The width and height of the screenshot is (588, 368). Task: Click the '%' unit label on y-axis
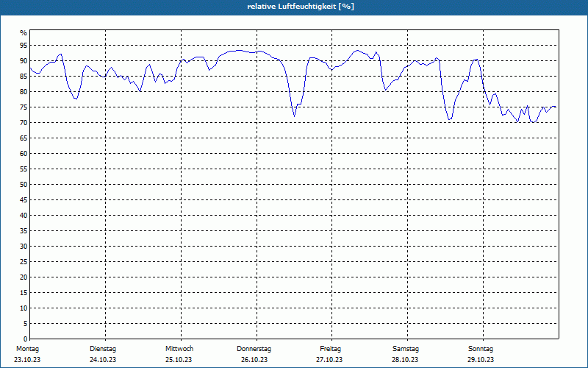(x=24, y=33)
